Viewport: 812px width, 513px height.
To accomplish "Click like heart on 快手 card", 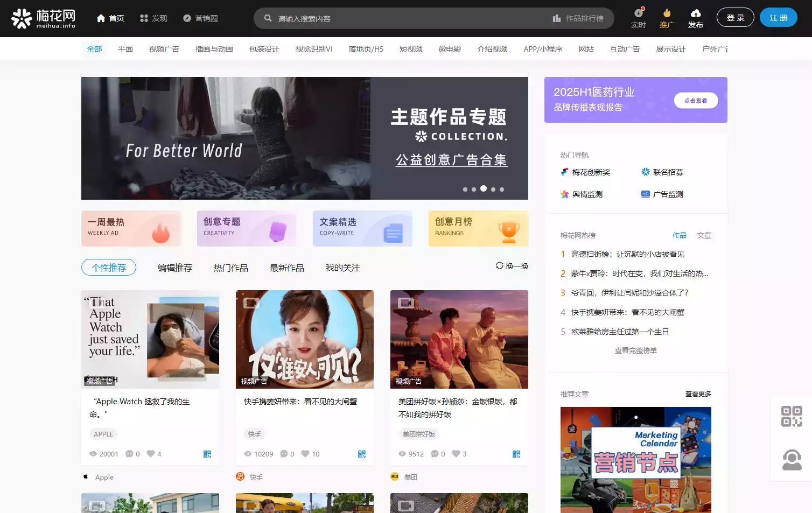I will [305, 453].
